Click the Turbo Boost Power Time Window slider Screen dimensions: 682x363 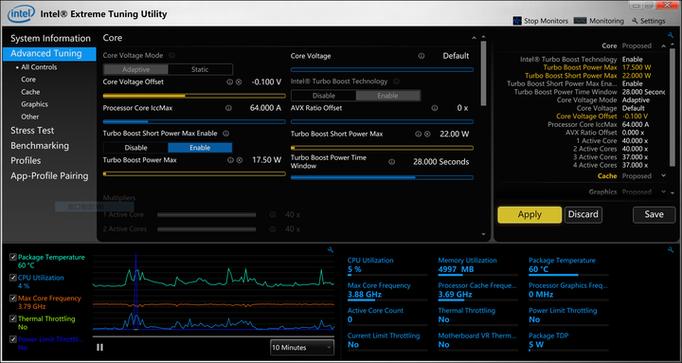[382, 177]
